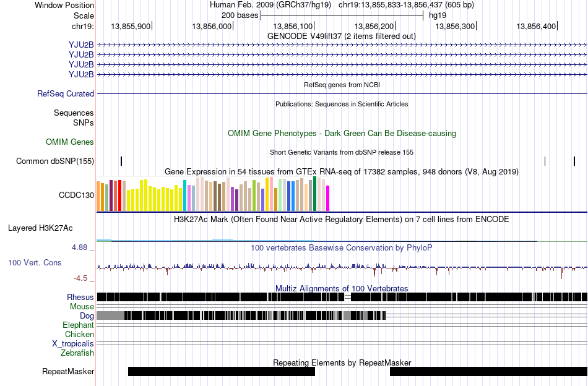Open Publications: Sequences in Scientific Articles title
The image size is (588, 386).
point(342,104)
